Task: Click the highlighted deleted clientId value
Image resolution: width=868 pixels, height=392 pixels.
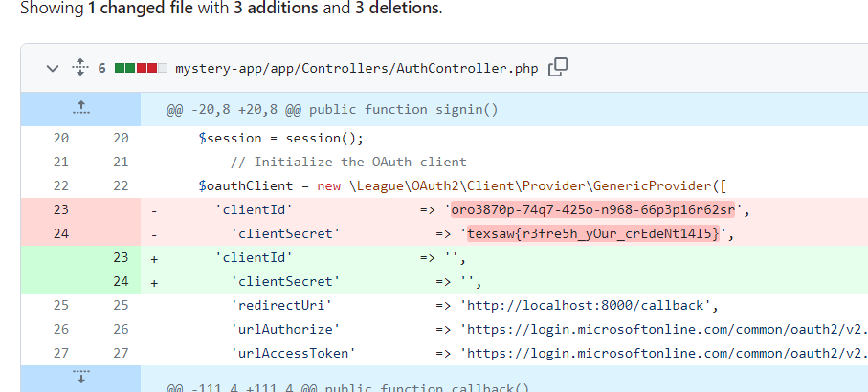Action: [594, 209]
